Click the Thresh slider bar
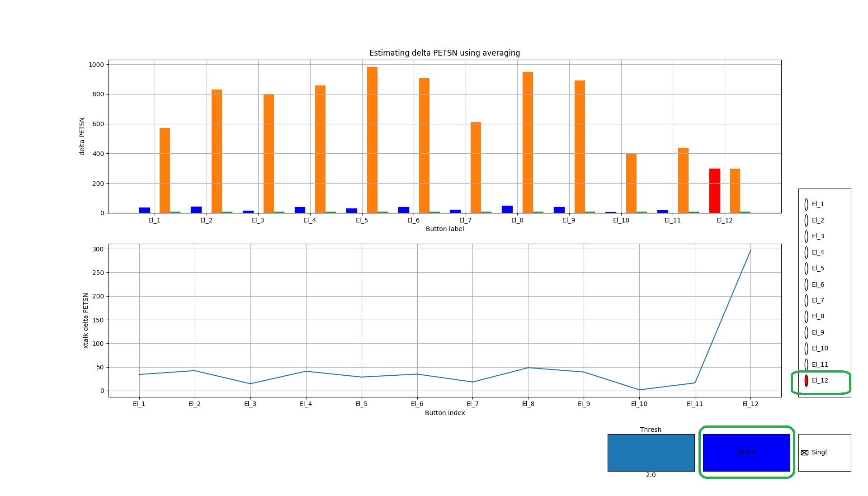The height and width of the screenshot is (496, 868). click(x=651, y=453)
